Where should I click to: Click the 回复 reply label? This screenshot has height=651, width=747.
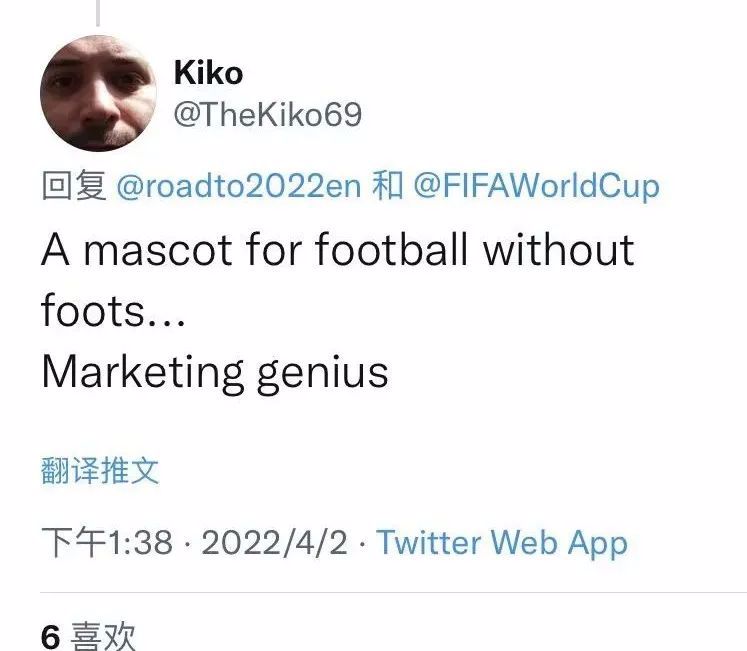click(74, 185)
